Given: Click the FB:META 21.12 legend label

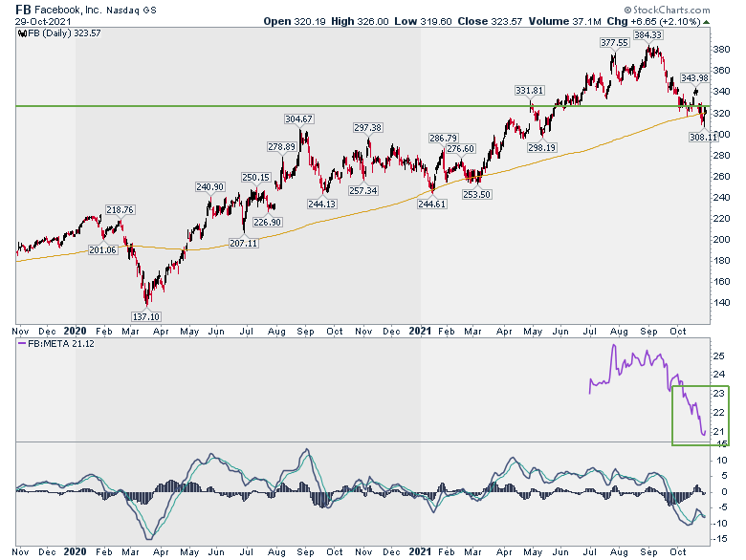Looking at the screenshot, I should tap(61, 343).
